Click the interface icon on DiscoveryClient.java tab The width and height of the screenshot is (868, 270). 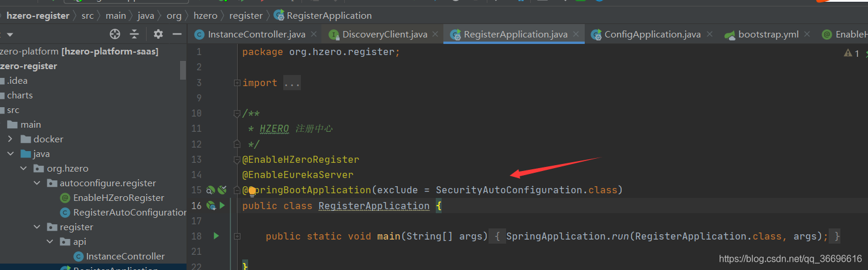pyautogui.click(x=334, y=35)
